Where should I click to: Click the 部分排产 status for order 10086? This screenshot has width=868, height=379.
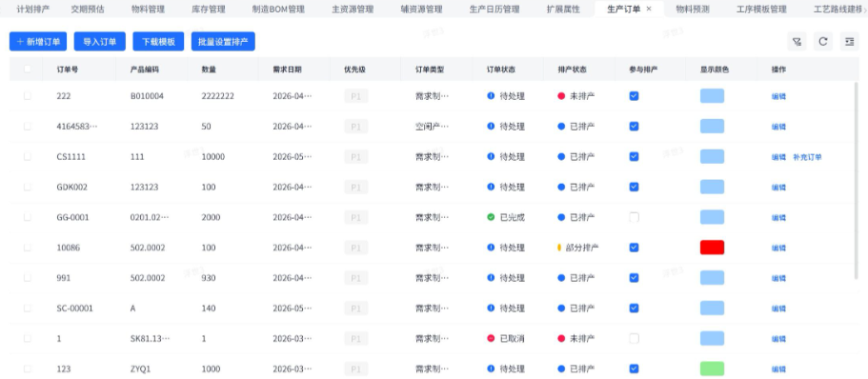[578, 248]
